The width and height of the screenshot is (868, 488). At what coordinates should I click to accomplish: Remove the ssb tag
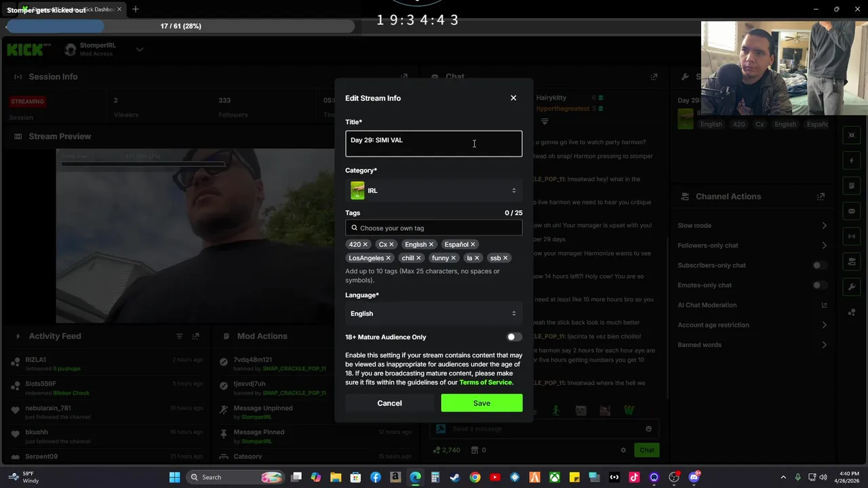click(505, 258)
